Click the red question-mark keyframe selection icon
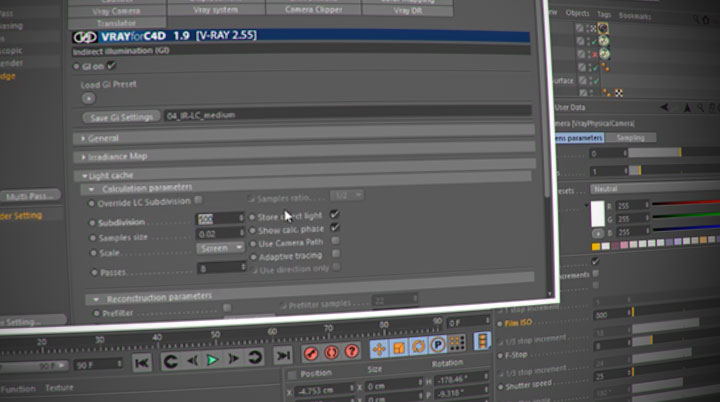Viewport: 720px width, 402px height. pyautogui.click(x=352, y=351)
